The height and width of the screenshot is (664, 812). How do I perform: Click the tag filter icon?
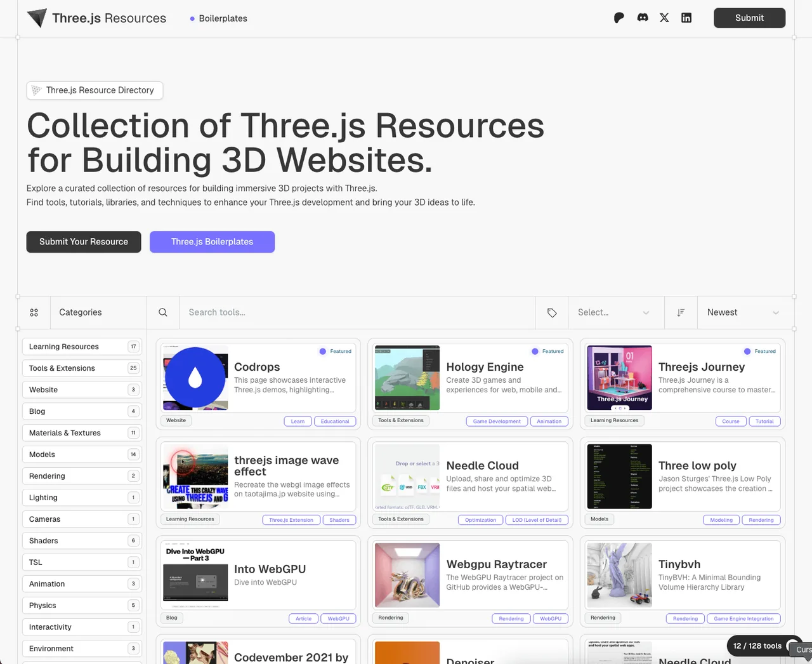click(552, 312)
